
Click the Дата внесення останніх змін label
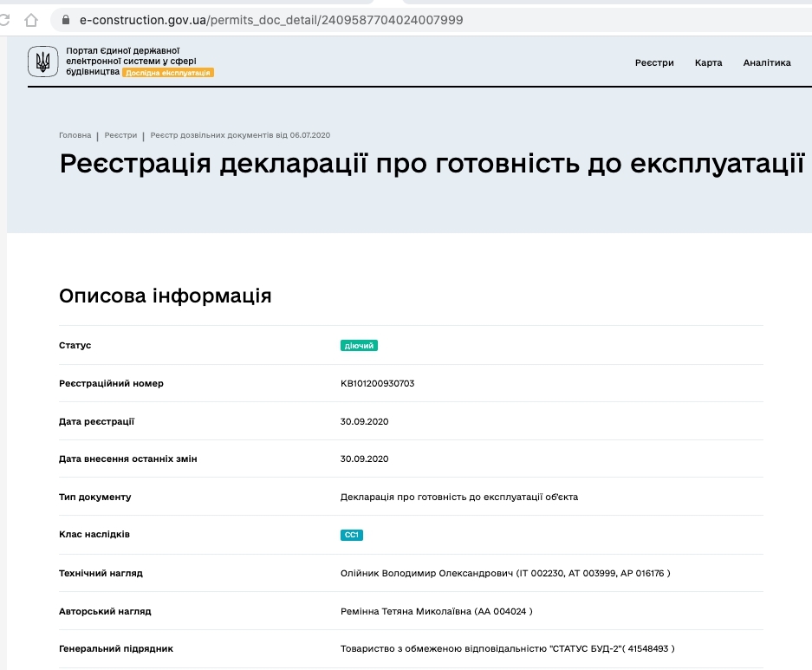pyautogui.click(x=128, y=459)
